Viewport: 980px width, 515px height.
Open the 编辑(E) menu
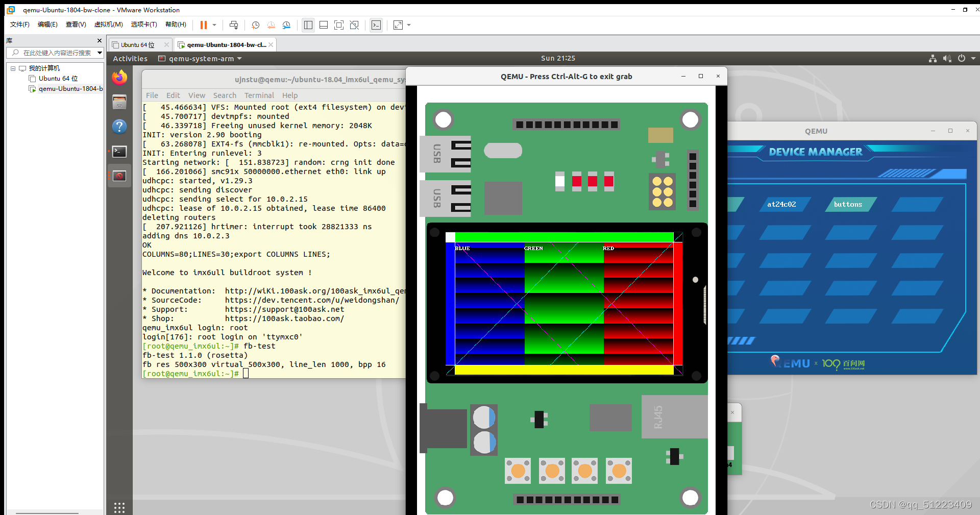click(47, 24)
